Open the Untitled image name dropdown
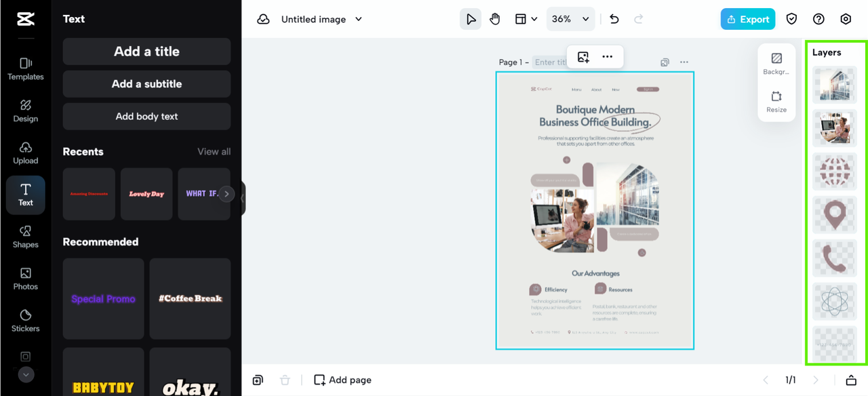The height and width of the screenshot is (396, 868). click(321, 19)
